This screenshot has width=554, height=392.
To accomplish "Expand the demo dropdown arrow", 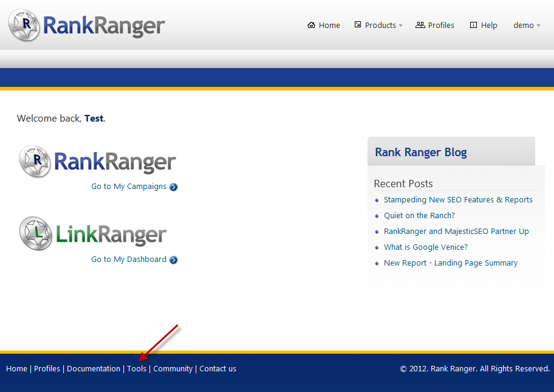I will pos(538,26).
